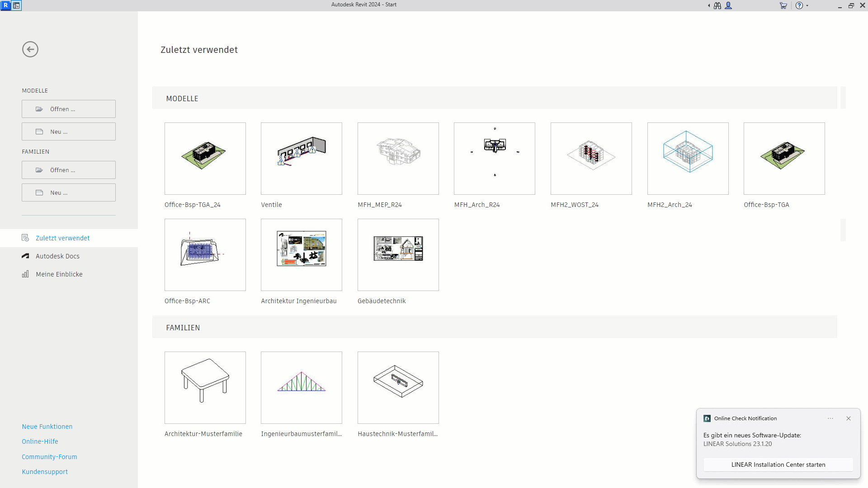Viewport: 868px width, 488px height.
Task: Click the Ventile file name label
Action: coord(271,205)
